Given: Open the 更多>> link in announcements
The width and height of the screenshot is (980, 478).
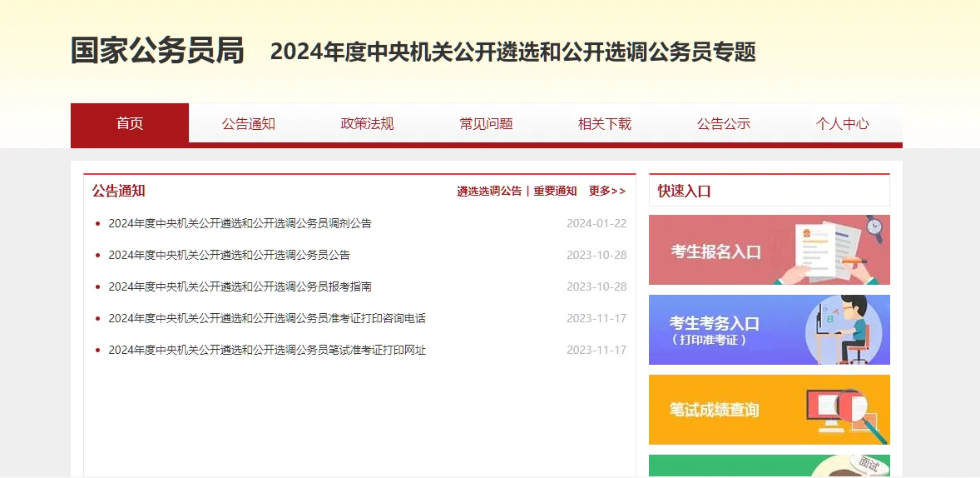Looking at the screenshot, I should coord(606,192).
